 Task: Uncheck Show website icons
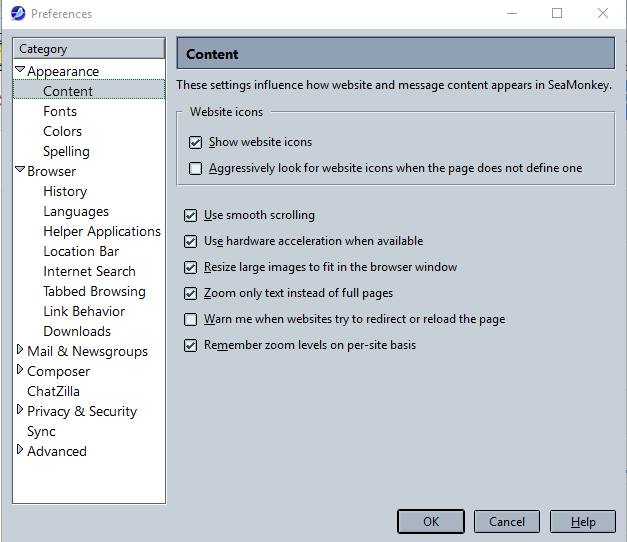[196, 142]
